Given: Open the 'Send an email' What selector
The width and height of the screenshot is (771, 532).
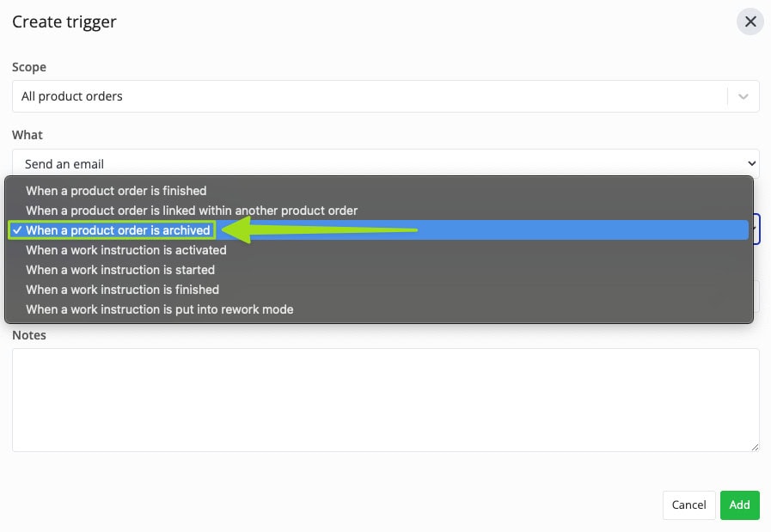Looking at the screenshot, I should coord(385,164).
